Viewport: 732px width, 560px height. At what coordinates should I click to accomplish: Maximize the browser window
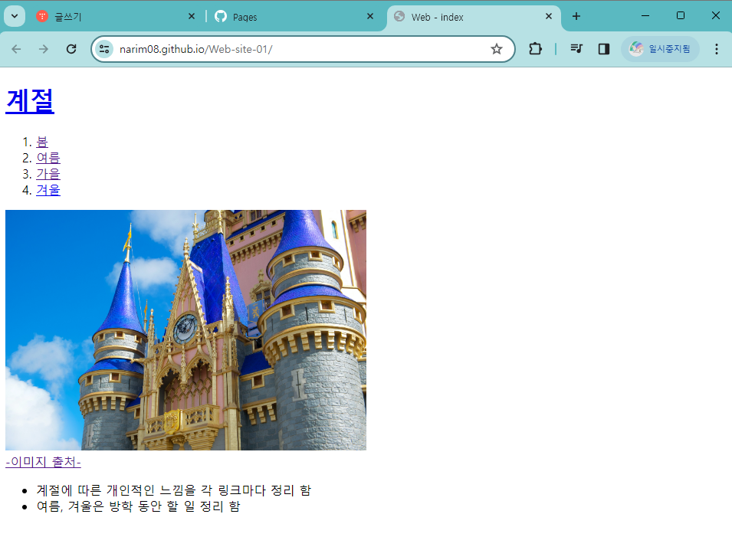681,16
